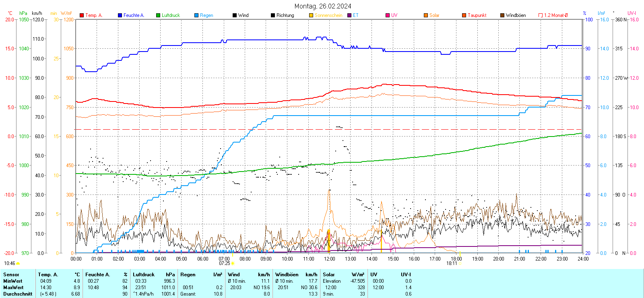Click the purple ET legend square
The image size is (644, 298).
click(x=349, y=15)
